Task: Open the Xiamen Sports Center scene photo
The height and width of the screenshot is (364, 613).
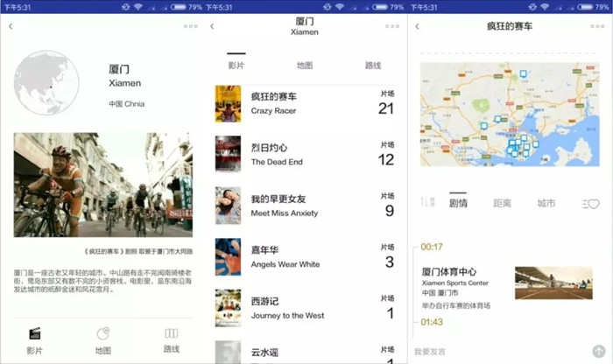Action: click(553, 283)
